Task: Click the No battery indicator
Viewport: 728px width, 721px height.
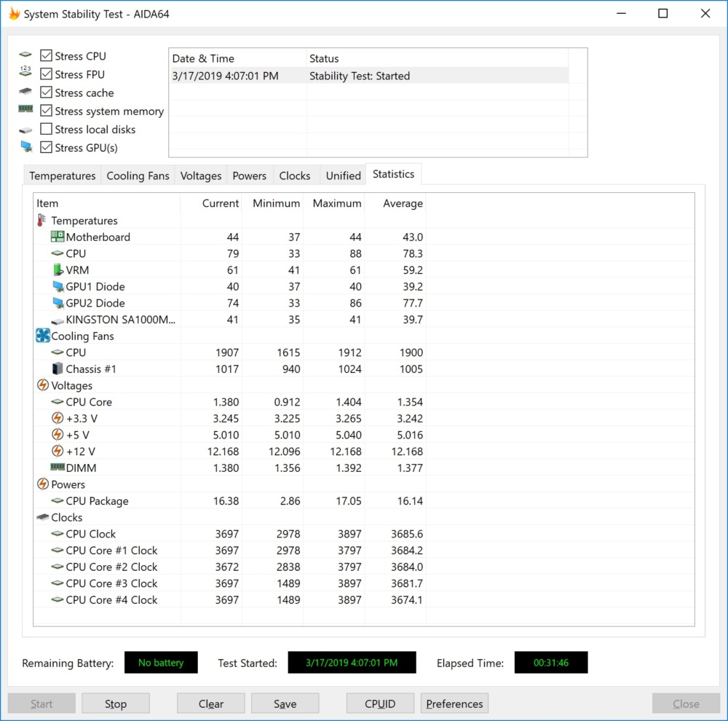Action: (161, 662)
